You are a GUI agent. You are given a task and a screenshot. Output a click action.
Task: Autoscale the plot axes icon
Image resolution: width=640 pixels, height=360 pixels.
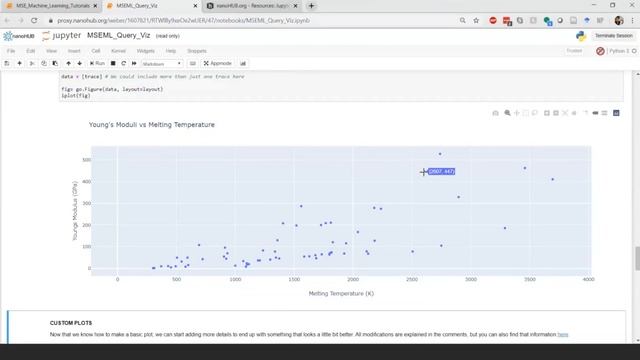(x=565, y=113)
